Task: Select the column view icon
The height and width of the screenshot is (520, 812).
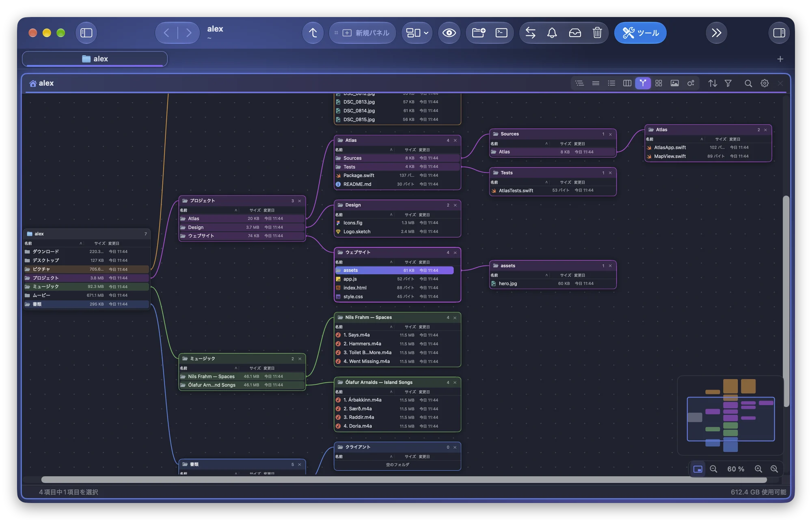Action: (x=627, y=83)
